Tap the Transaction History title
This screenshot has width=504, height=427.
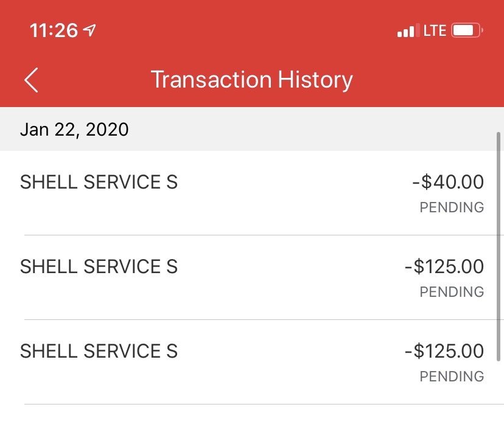(x=251, y=80)
